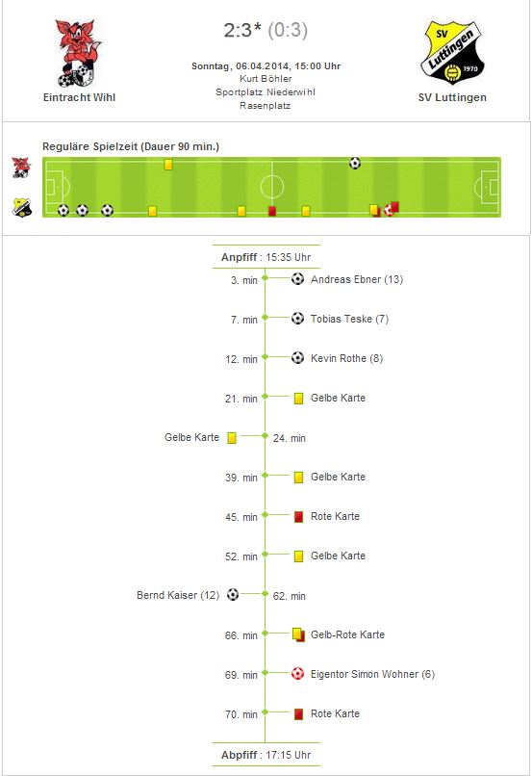
Task: Click the Gelb-Rote Karte icon at 66. min
Action: pyautogui.click(x=298, y=635)
